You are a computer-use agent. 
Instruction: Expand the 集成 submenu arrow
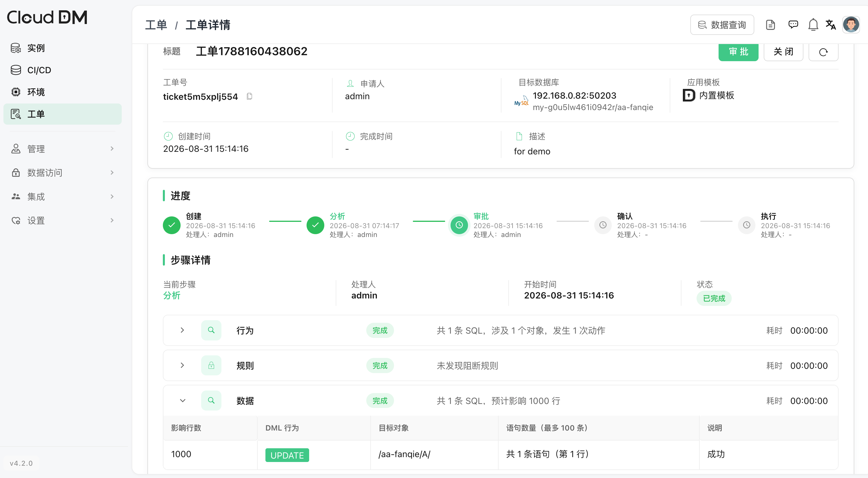pos(112,196)
